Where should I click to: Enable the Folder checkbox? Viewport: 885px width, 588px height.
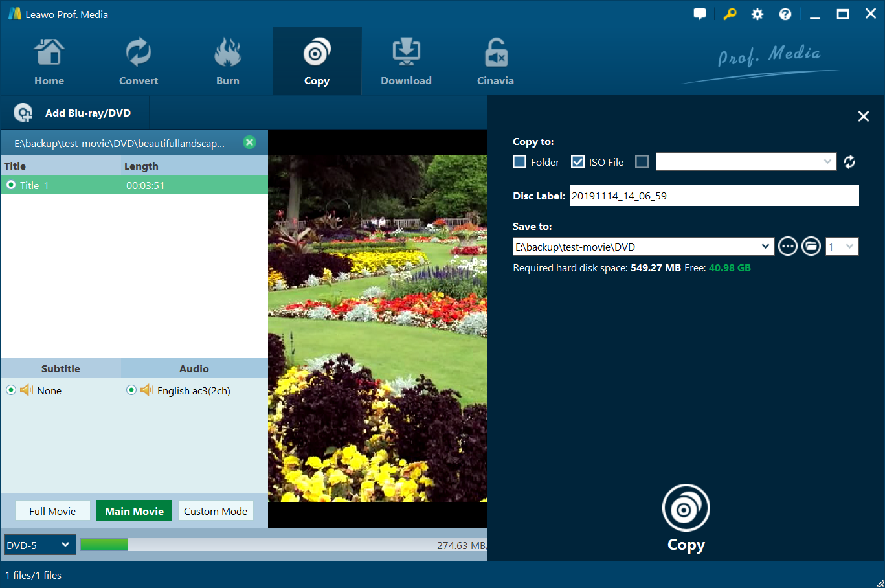pos(520,162)
